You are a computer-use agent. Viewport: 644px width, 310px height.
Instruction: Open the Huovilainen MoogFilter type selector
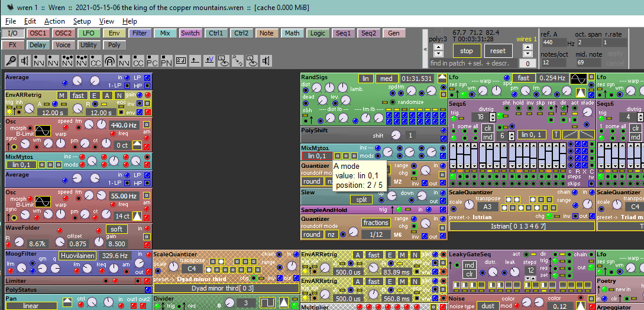click(77, 256)
